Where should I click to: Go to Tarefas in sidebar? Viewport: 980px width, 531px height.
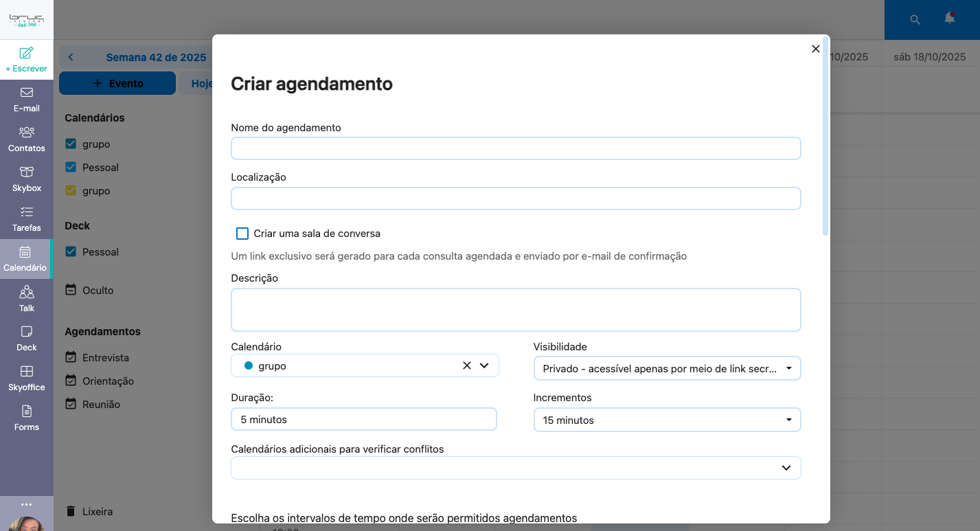pyautogui.click(x=26, y=219)
